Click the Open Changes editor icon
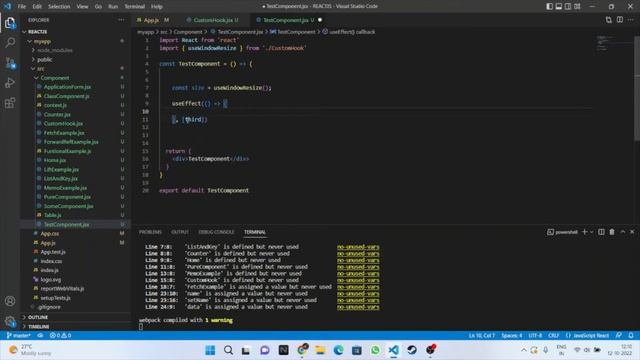Screen dimensions: 640x360 609,20
